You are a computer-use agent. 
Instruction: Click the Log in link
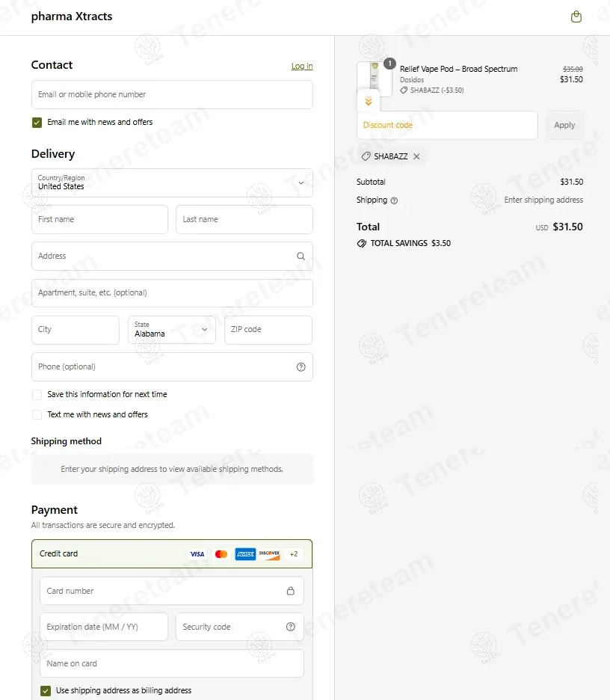tap(302, 66)
